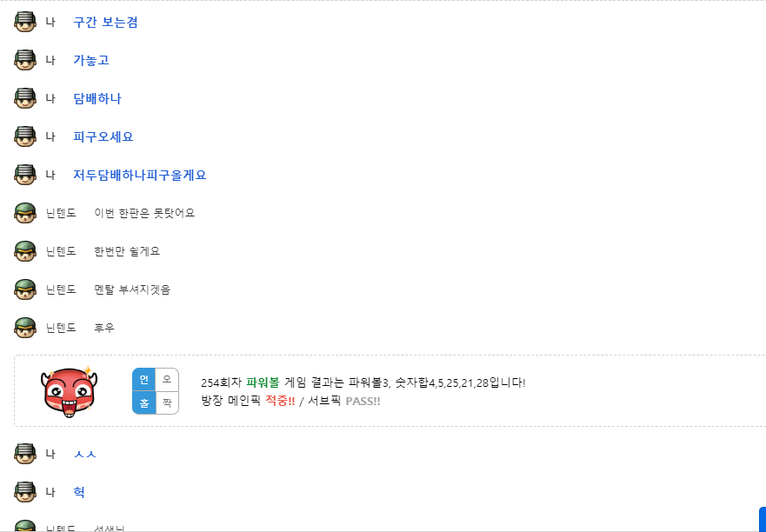Click 닌텐도 avatar beside '이번 한판은 못탓어요'
This screenshot has width=766, height=532.
pyautogui.click(x=25, y=213)
